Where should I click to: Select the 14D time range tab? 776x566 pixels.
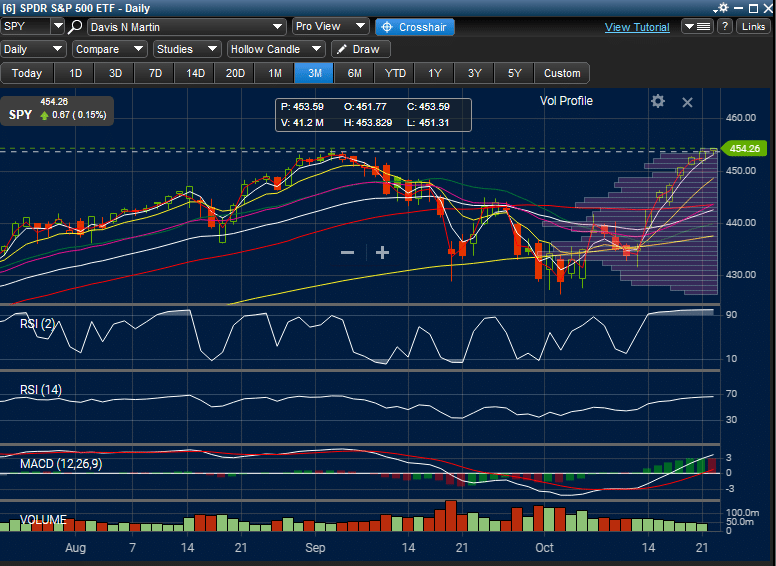coord(195,73)
